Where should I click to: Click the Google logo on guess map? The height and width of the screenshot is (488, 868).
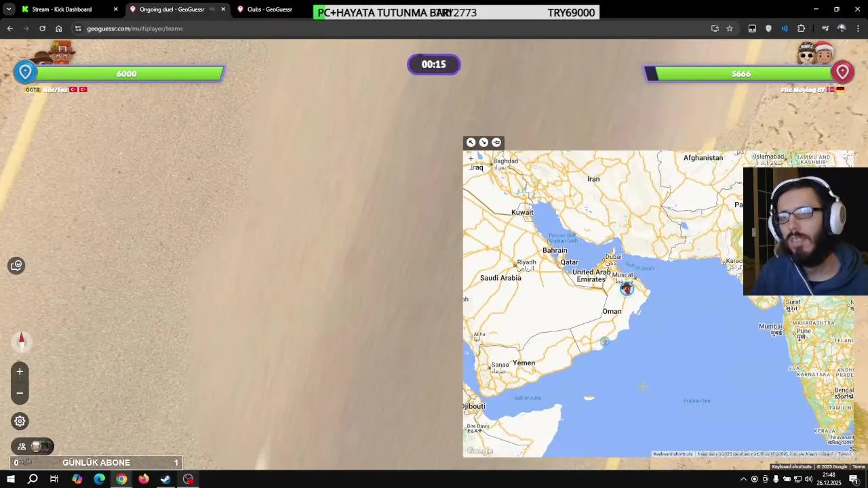[x=480, y=451]
